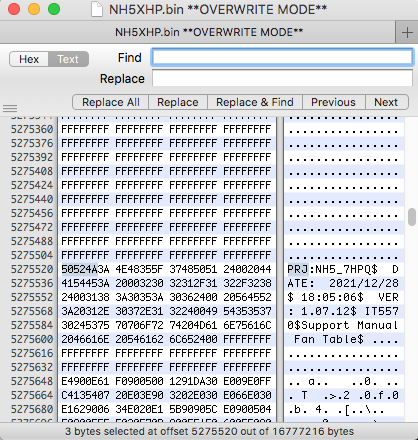Click hex value 6C652400
The image size is (418, 440).
pyautogui.click(x=193, y=339)
